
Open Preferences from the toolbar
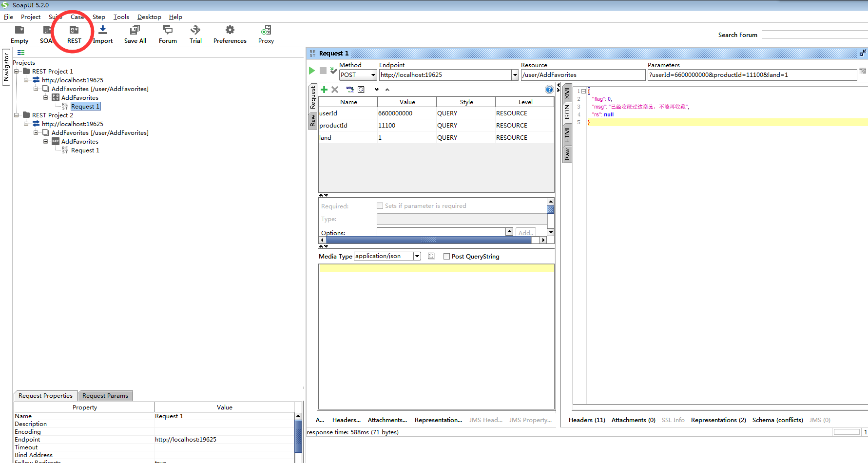230,34
